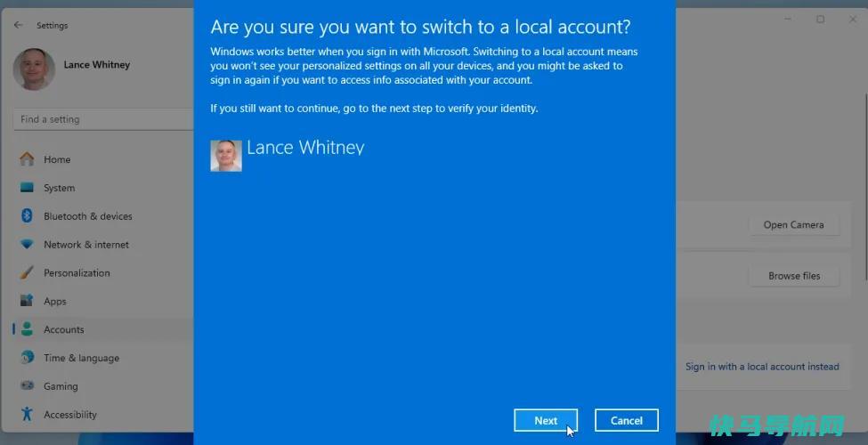The height and width of the screenshot is (445, 868).
Task: Select the Accessibility figure icon
Action: pos(27,414)
